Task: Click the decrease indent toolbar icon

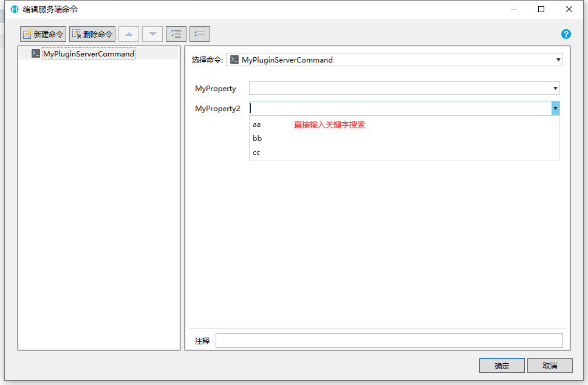Action: tap(200, 34)
